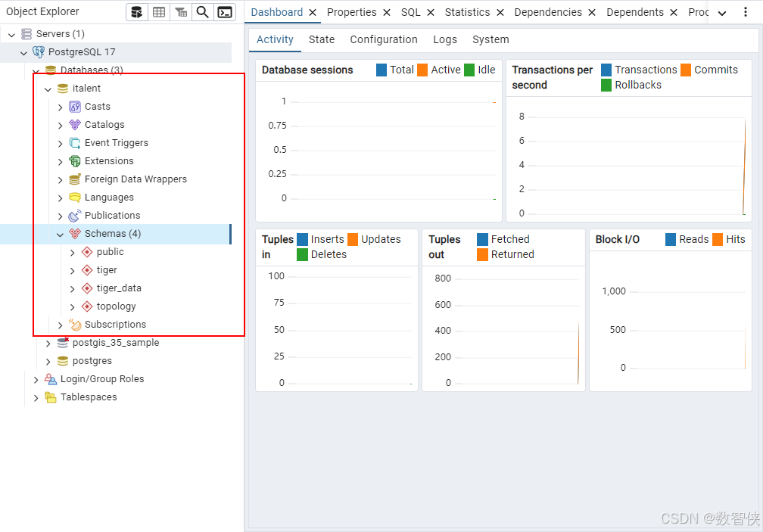Click the Publications node icon

(75, 216)
